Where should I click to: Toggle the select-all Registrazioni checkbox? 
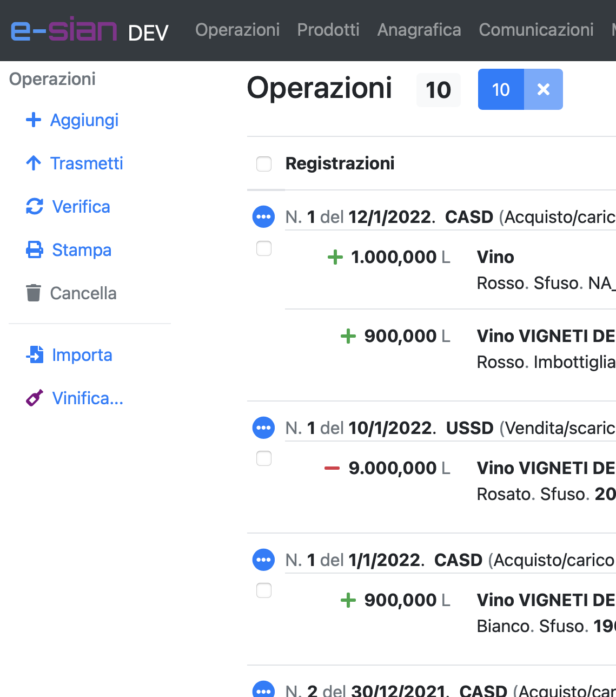pyautogui.click(x=264, y=164)
